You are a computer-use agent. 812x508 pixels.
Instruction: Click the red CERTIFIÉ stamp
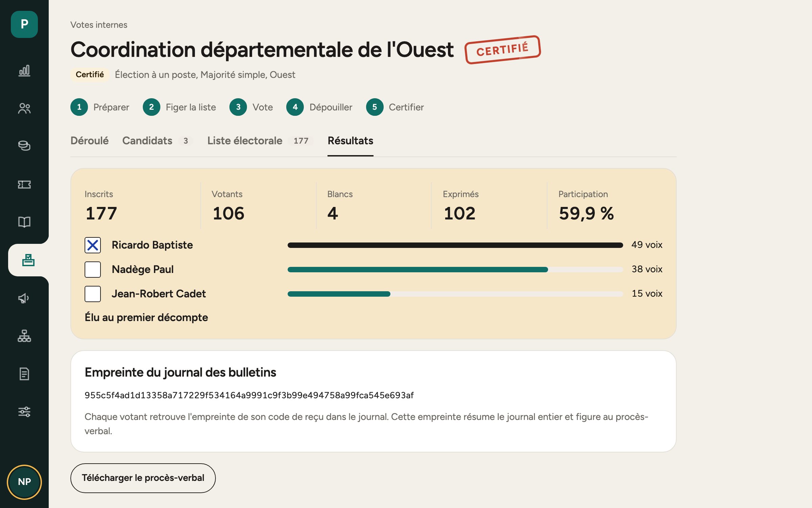pos(502,50)
